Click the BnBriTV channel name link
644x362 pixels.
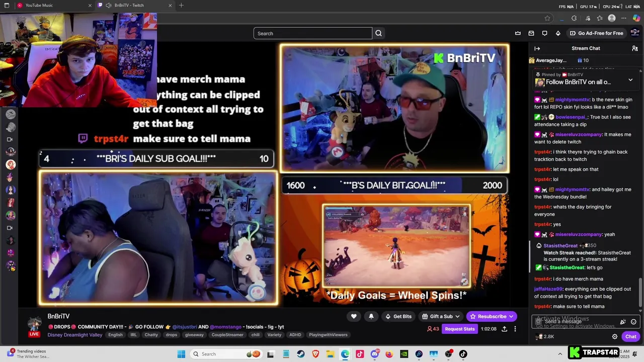coord(58,316)
